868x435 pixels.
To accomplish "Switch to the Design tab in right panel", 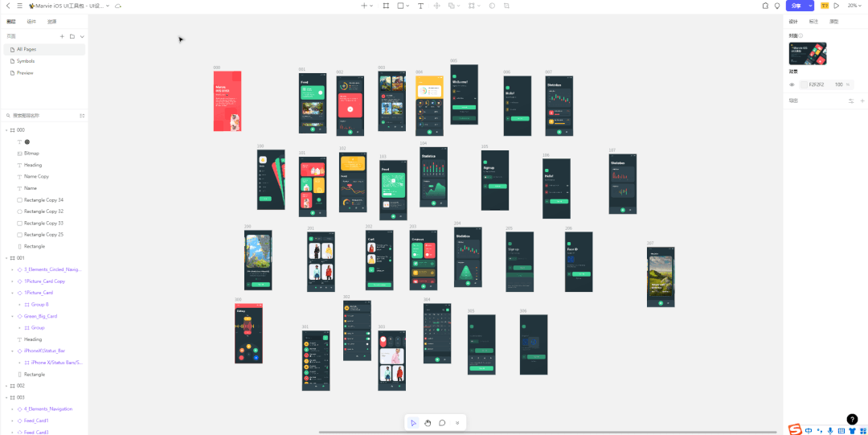I will 793,22.
